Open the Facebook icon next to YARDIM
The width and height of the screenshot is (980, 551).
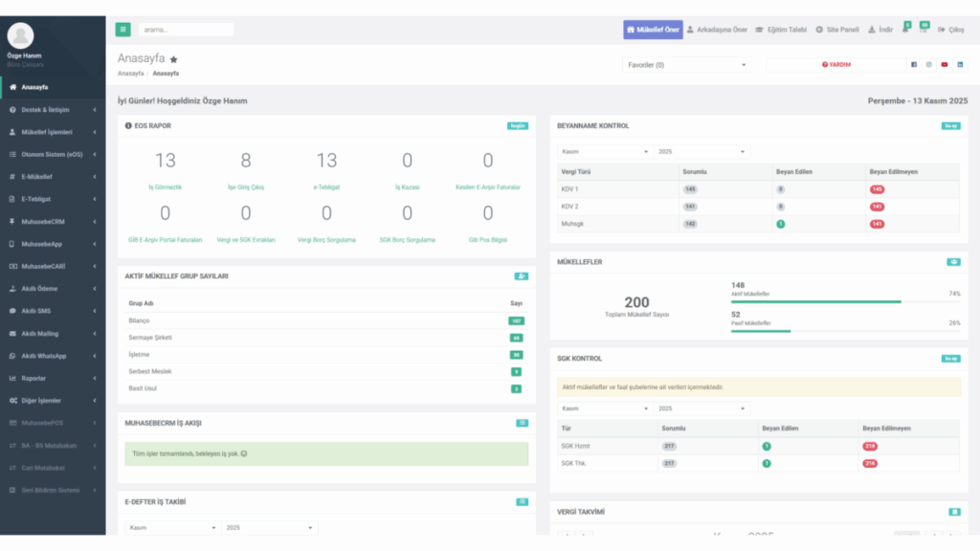(914, 64)
